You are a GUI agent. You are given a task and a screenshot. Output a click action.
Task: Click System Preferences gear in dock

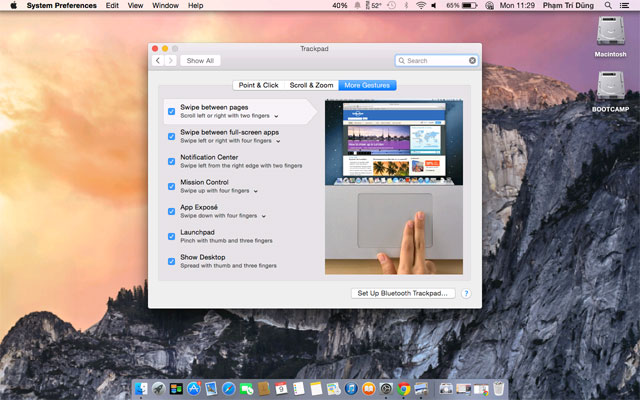click(x=386, y=389)
